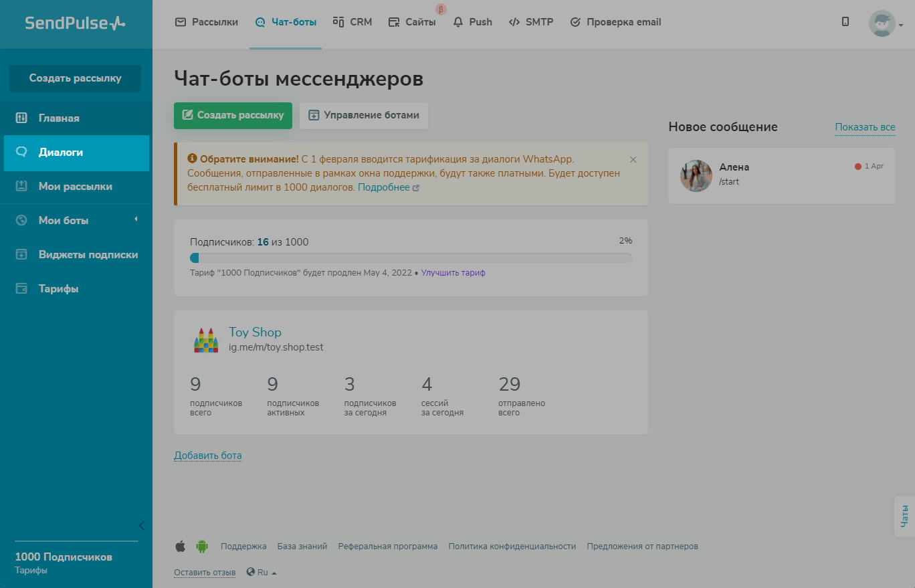Click the Android app icon
This screenshot has height=588, width=915.
202,547
